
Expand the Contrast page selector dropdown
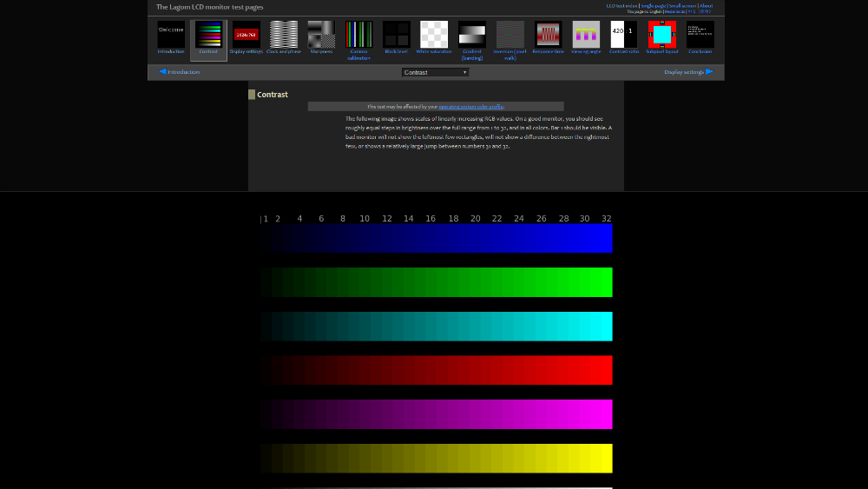click(x=435, y=72)
